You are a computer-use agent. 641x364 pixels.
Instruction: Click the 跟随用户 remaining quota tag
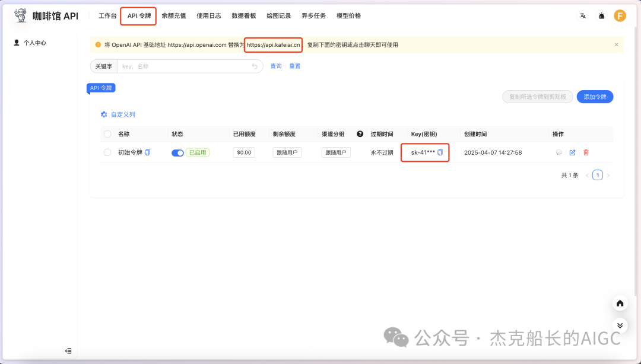point(287,152)
